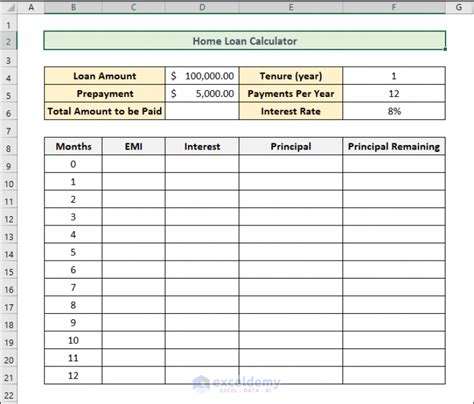Click the empty Interest cell for month 1
The width and height of the screenshot is (474, 404).
tap(202, 182)
